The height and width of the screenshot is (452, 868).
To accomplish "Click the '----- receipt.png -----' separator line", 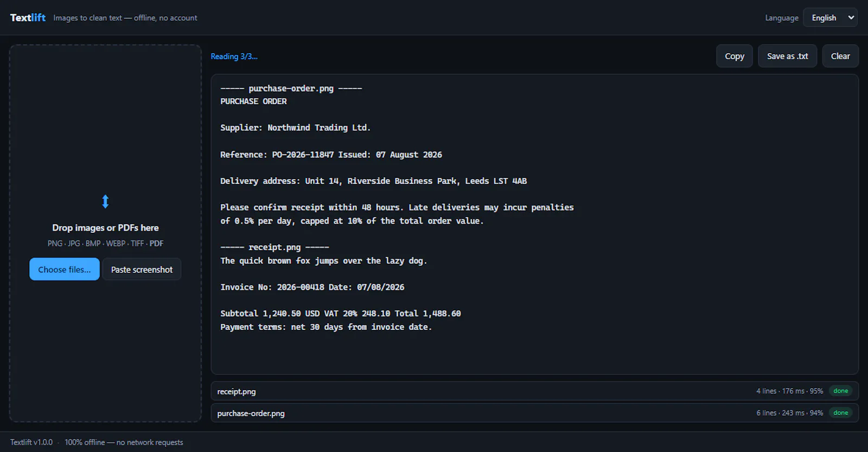I will coord(275,247).
